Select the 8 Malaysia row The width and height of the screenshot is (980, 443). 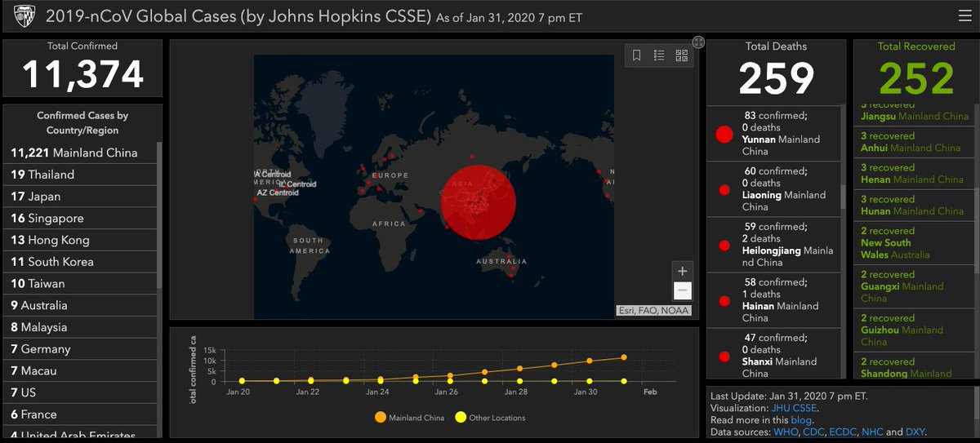pos(80,327)
